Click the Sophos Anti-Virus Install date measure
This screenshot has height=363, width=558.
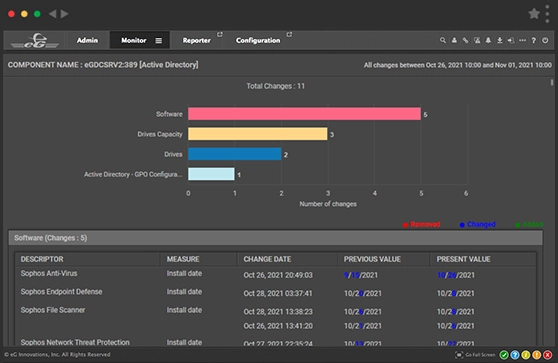click(x=184, y=273)
